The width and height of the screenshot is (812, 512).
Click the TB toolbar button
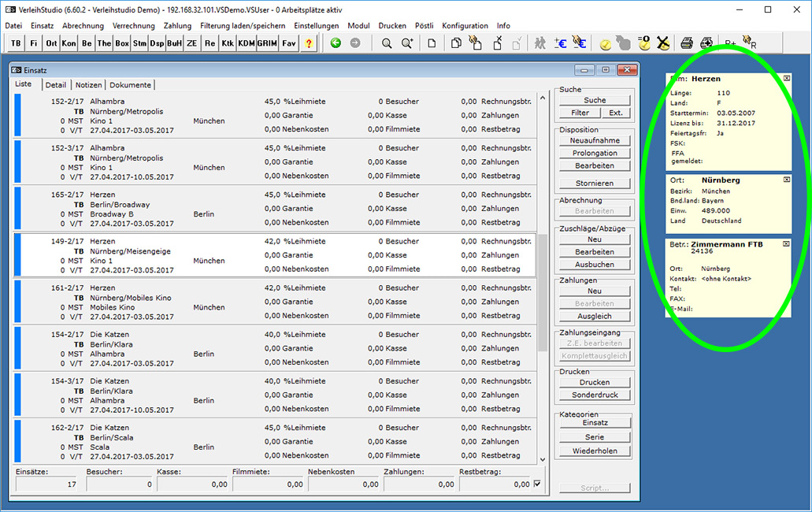click(16, 43)
